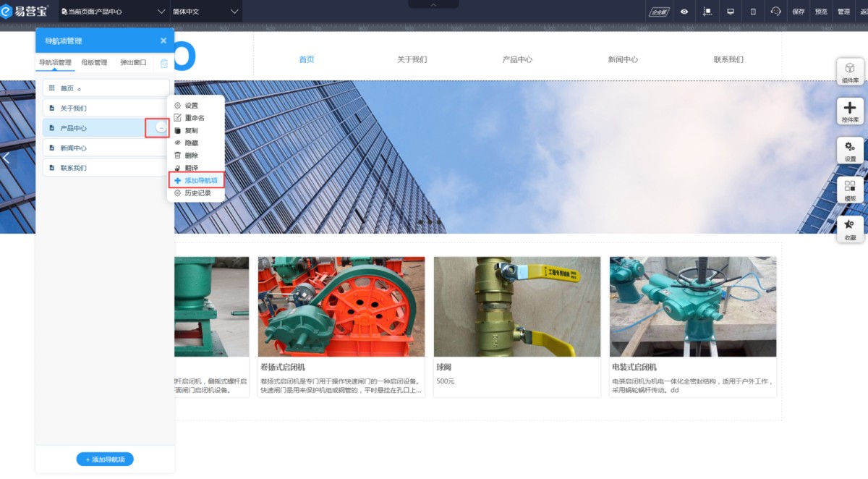The width and height of the screenshot is (868, 479).
Task: Select the 联系我们 navigation item in panel
Action: (106, 168)
